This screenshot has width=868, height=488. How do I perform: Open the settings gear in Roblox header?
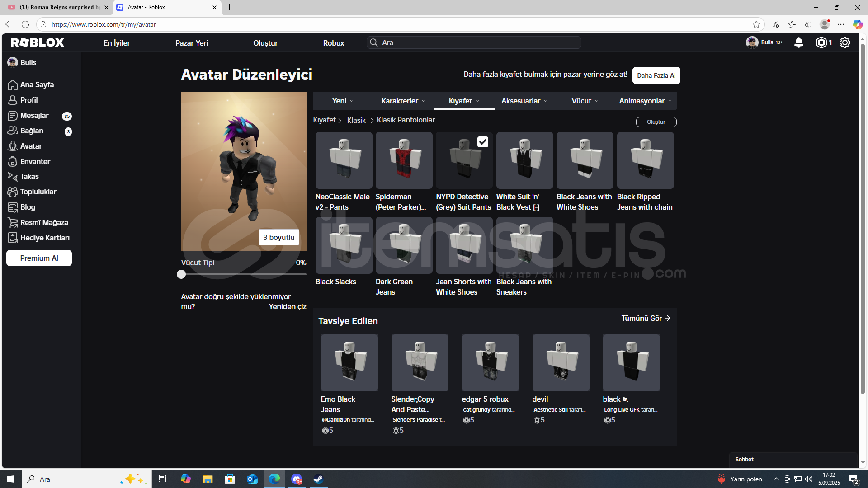click(845, 42)
